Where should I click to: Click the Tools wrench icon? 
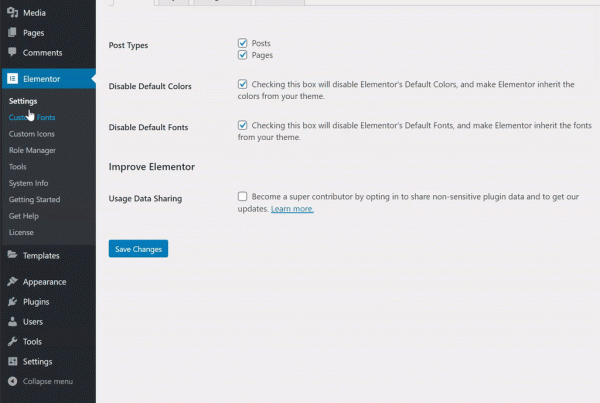pyautogui.click(x=12, y=341)
